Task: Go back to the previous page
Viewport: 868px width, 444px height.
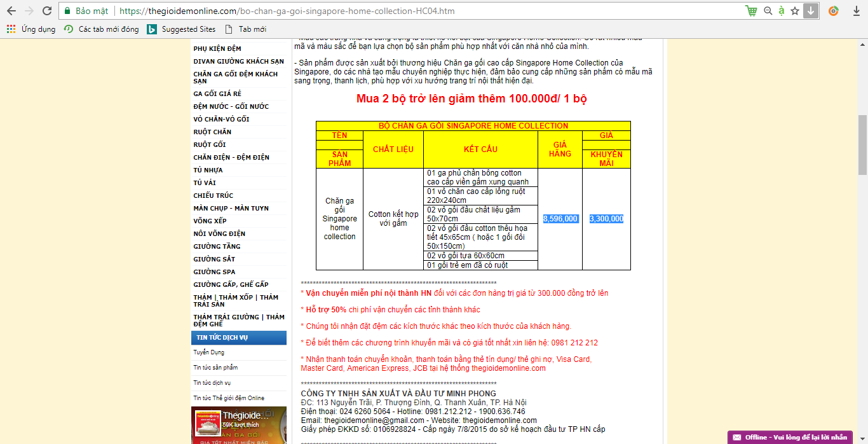Action: point(11,11)
